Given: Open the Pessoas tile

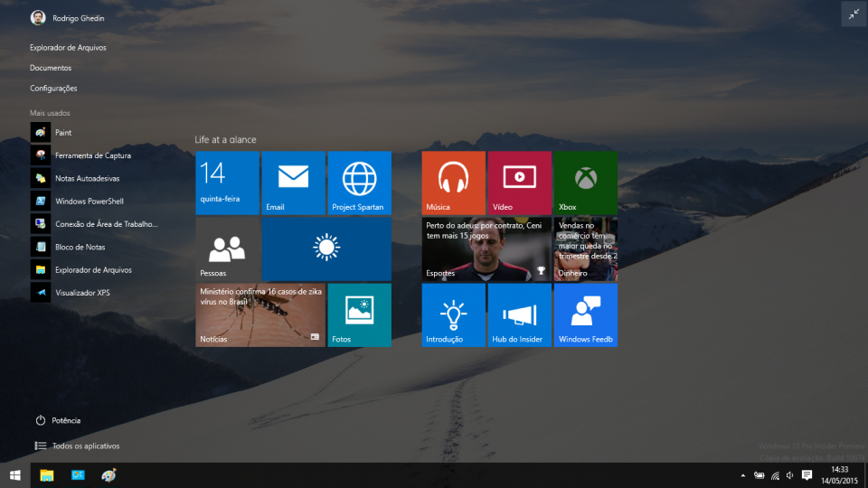Looking at the screenshot, I should (227, 249).
